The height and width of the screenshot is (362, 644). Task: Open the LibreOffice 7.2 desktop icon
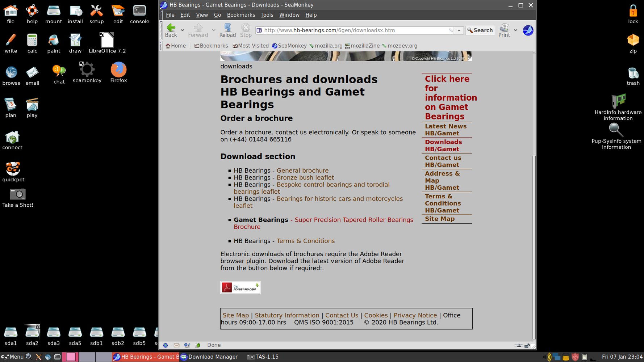pos(107,40)
